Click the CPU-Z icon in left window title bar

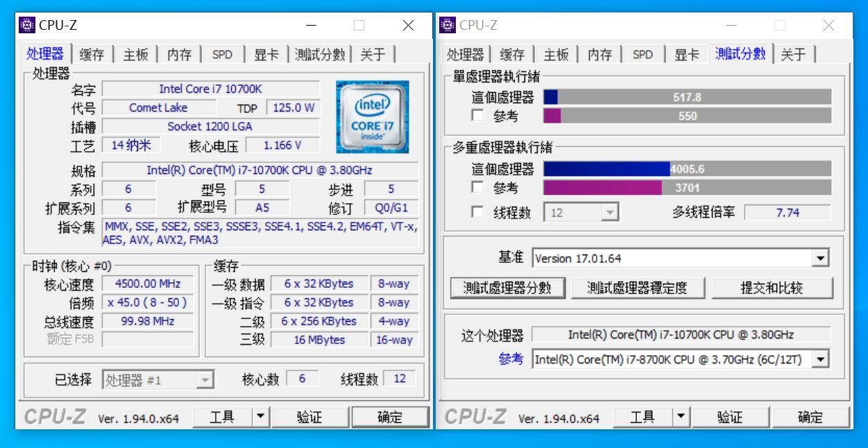point(26,25)
